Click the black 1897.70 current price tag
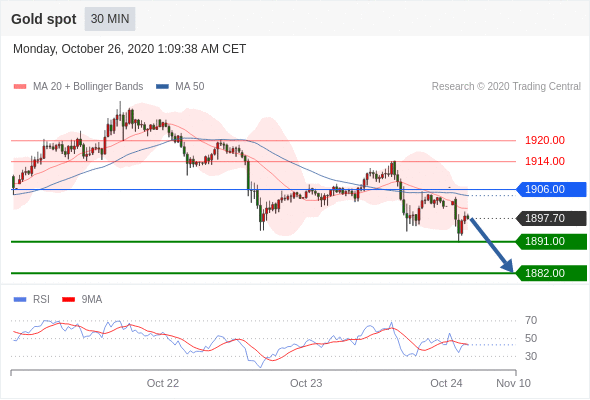This screenshot has width=590, height=400. tap(551, 218)
